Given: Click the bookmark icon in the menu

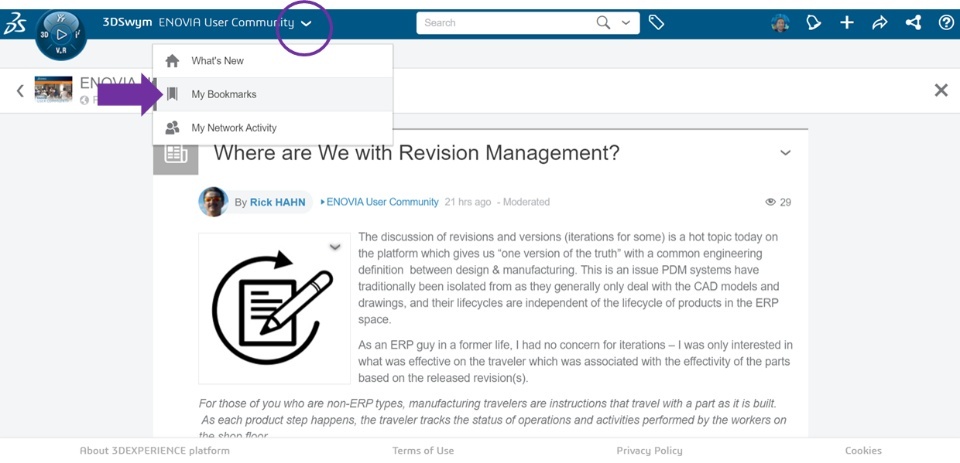Looking at the screenshot, I should tap(173, 94).
